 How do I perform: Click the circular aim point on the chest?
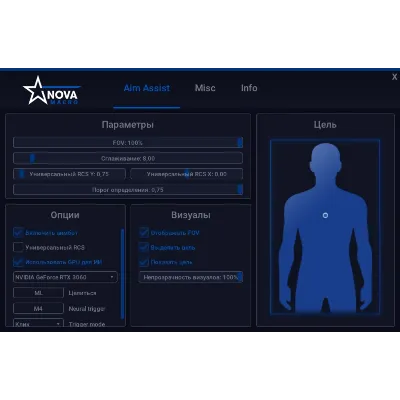[325, 215]
